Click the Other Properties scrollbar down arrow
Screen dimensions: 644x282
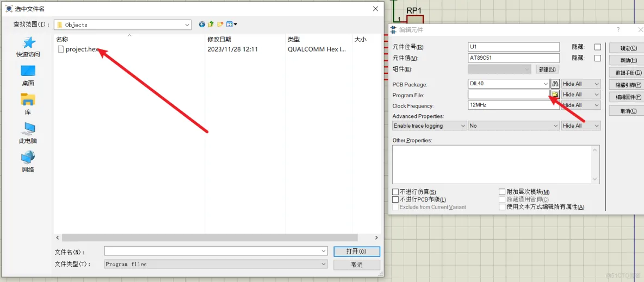tap(595, 179)
